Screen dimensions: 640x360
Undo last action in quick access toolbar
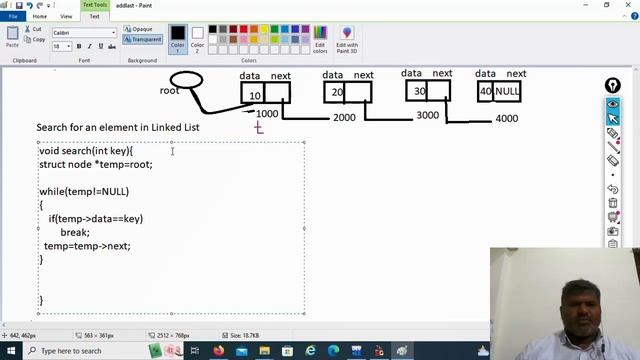tap(29, 5)
